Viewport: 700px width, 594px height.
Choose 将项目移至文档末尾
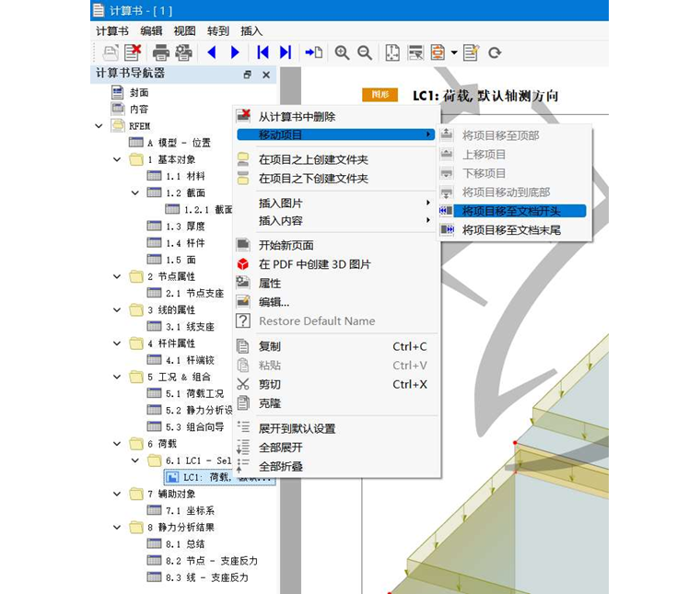click(x=512, y=230)
